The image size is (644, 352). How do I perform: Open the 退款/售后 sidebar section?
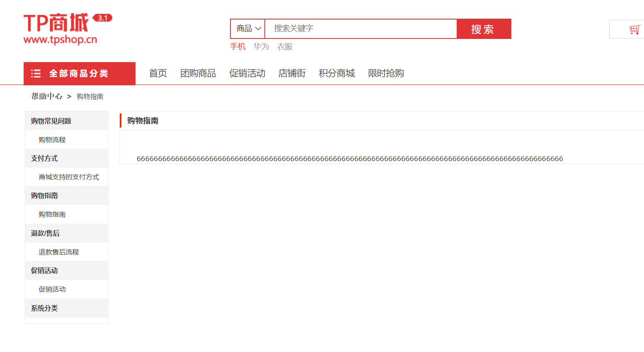pyautogui.click(x=45, y=233)
